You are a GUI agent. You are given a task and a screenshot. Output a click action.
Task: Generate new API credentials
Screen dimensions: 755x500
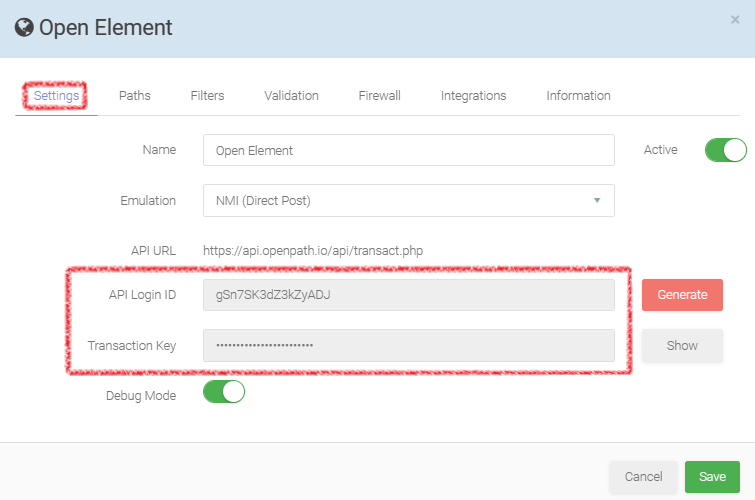682,295
